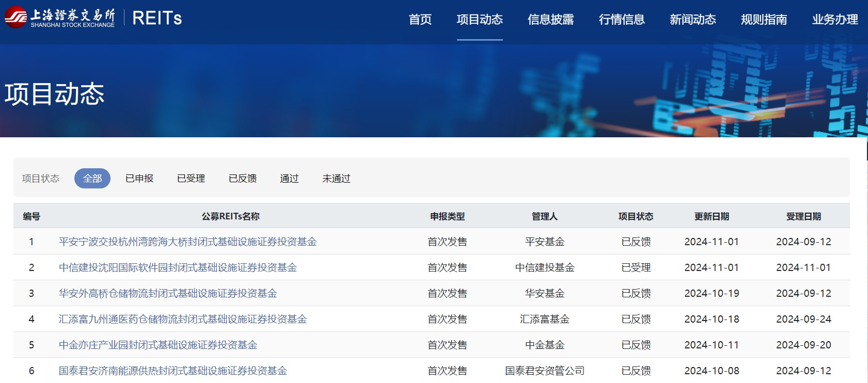Click the 编号 column header
868x383 pixels.
pyautogui.click(x=31, y=216)
